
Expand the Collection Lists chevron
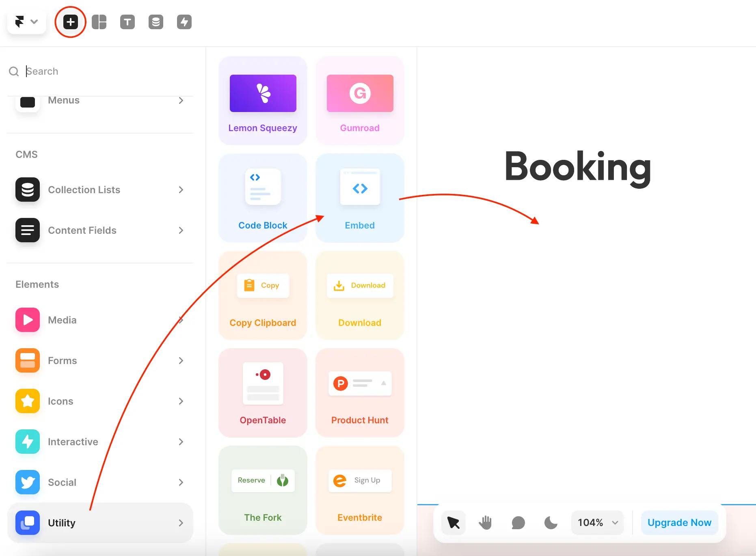click(x=181, y=190)
